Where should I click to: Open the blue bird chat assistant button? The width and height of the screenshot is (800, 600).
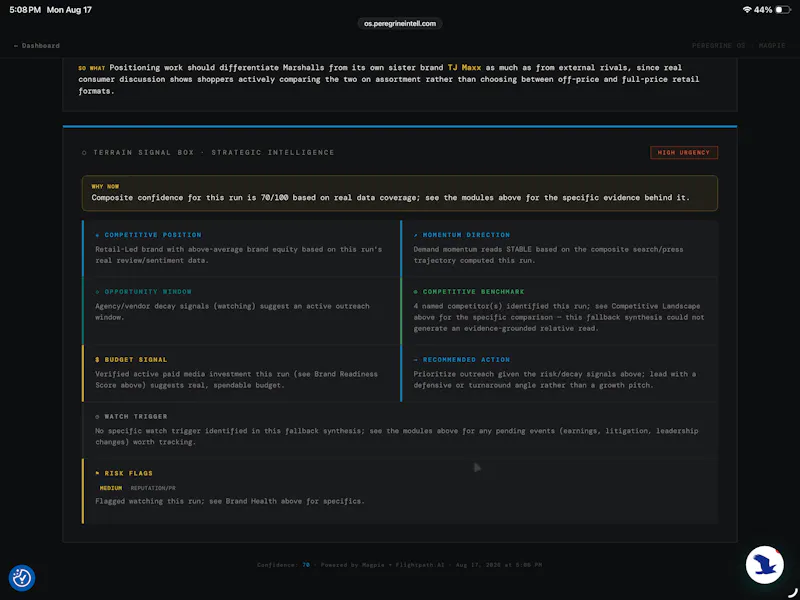(764, 565)
